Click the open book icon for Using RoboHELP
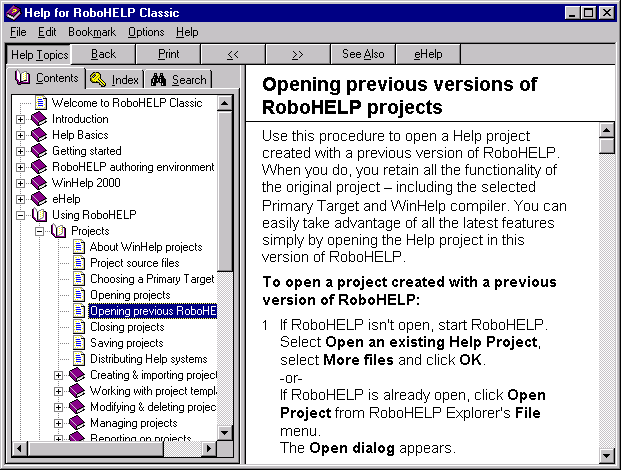 point(39,215)
